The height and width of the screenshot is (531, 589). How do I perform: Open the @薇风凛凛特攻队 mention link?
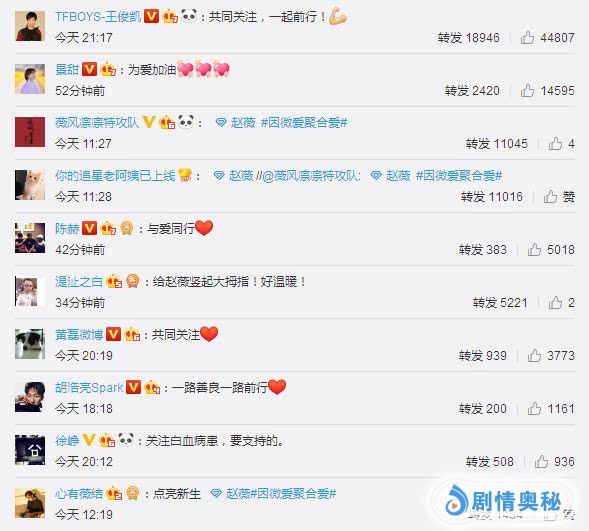pyautogui.click(x=311, y=175)
